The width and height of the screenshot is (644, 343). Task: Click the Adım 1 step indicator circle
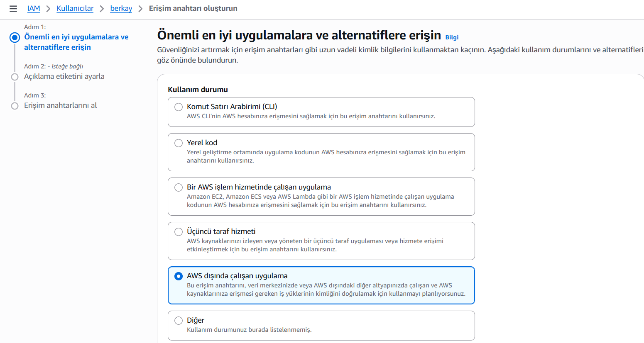[x=15, y=38]
